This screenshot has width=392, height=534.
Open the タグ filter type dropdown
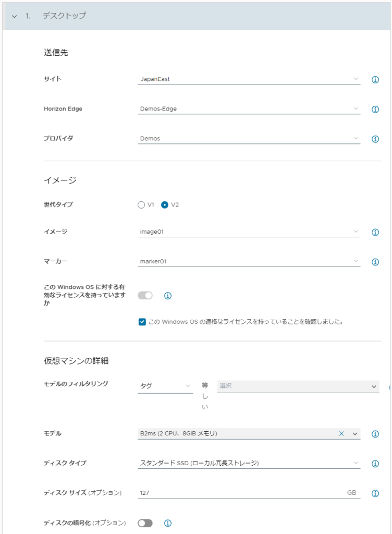tap(165, 386)
